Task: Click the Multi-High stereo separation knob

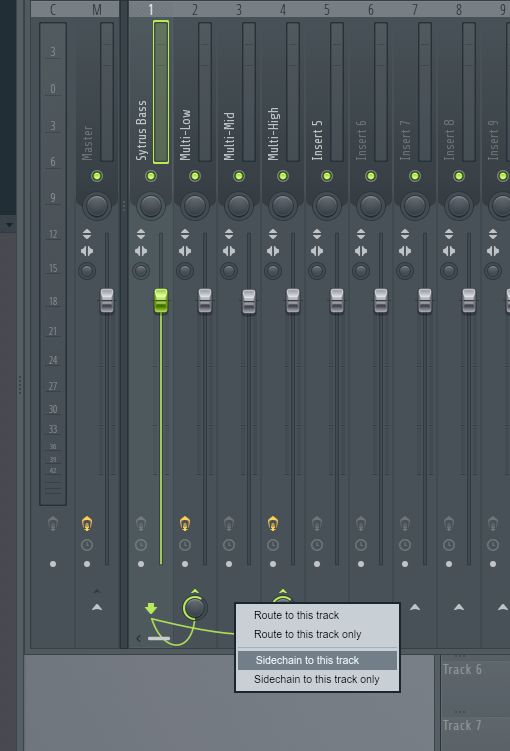Action: click(x=273, y=271)
